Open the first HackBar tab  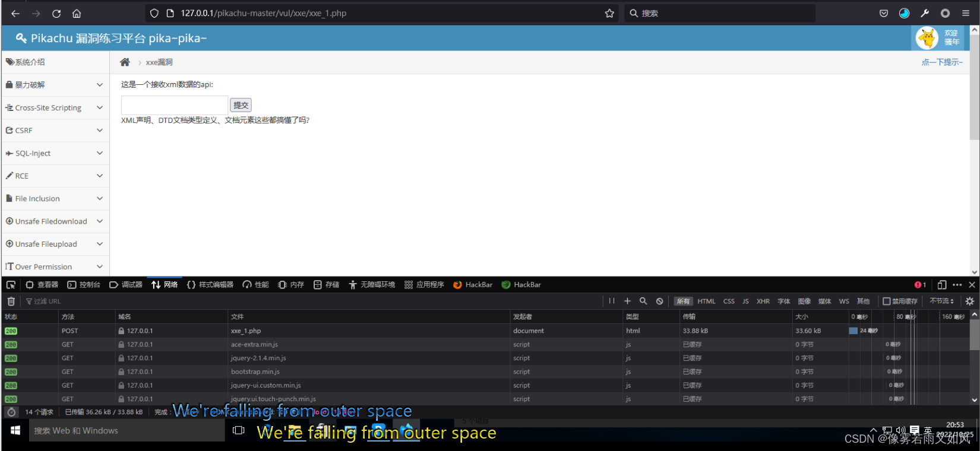click(473, 285)
